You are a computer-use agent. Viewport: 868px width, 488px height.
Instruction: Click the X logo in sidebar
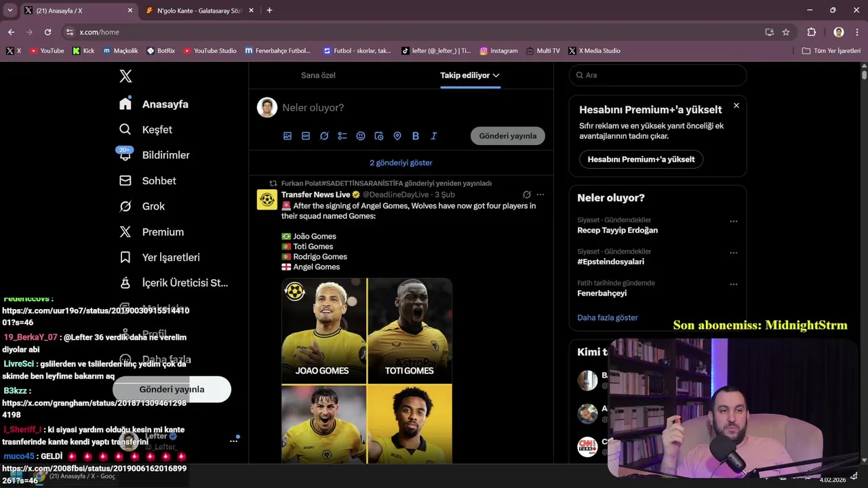[125, 76]
